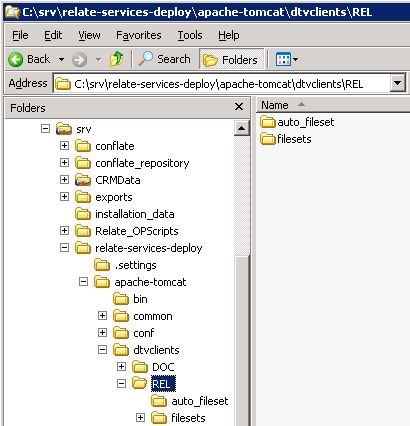The width and height of the screenshot is (410, 426).
Task: Click the CRMData folder icon
Action: [83, 180]
